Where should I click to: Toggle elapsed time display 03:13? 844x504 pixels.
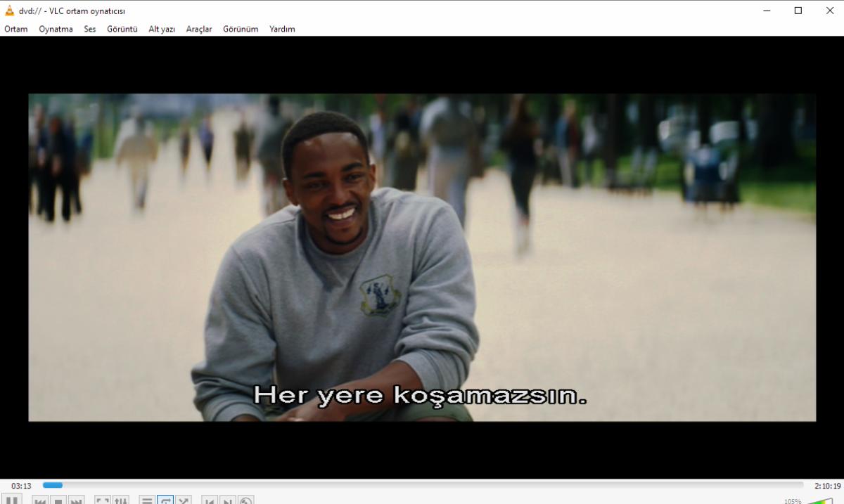pos(21,486)
